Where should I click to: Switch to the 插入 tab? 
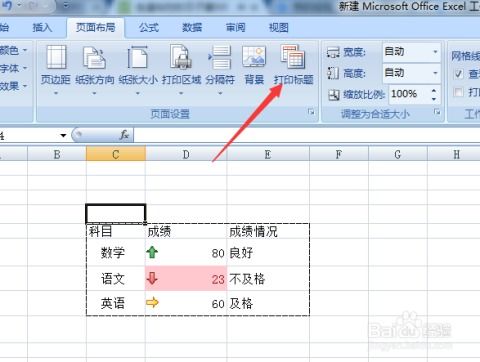point(42,28)
